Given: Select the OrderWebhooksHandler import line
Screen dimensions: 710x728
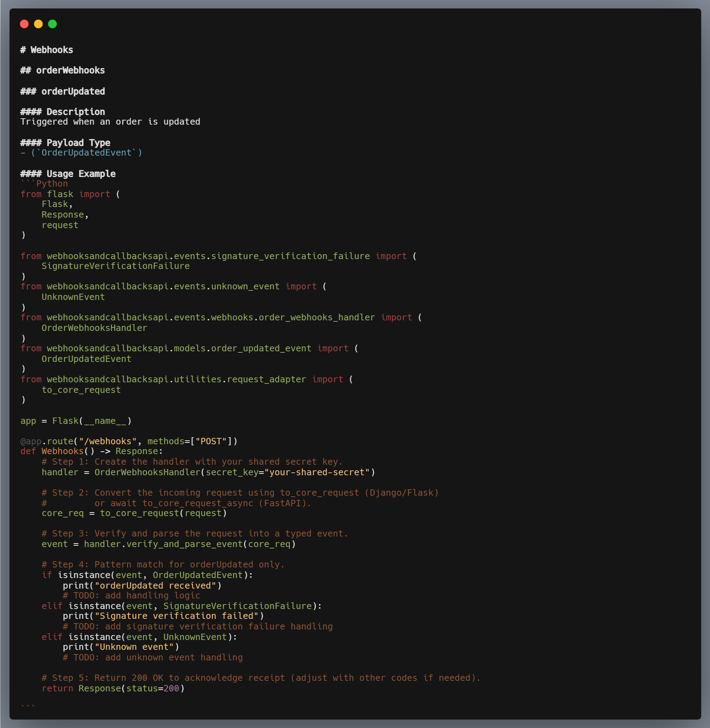Looking at the screenshot, I should coord(94,328).
